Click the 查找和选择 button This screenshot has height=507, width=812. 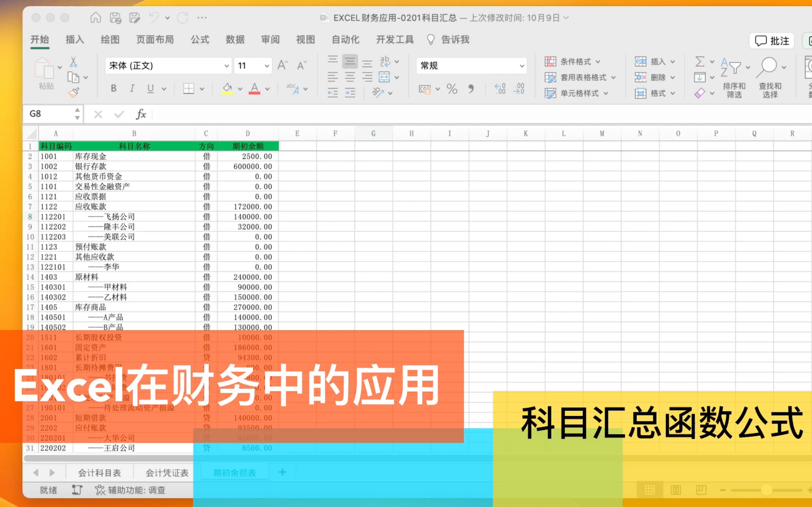(x=770, y=77)
